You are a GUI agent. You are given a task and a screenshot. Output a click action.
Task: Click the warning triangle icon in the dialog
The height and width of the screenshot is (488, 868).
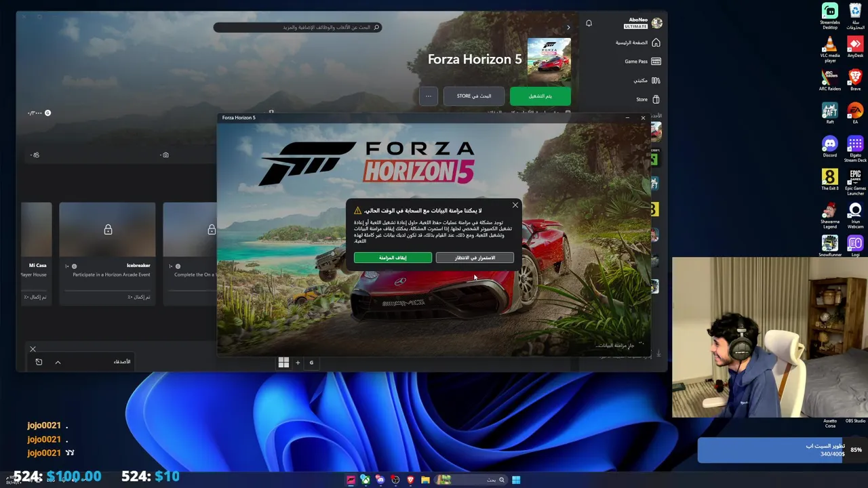pyautogui.click(x=357, y=211)
